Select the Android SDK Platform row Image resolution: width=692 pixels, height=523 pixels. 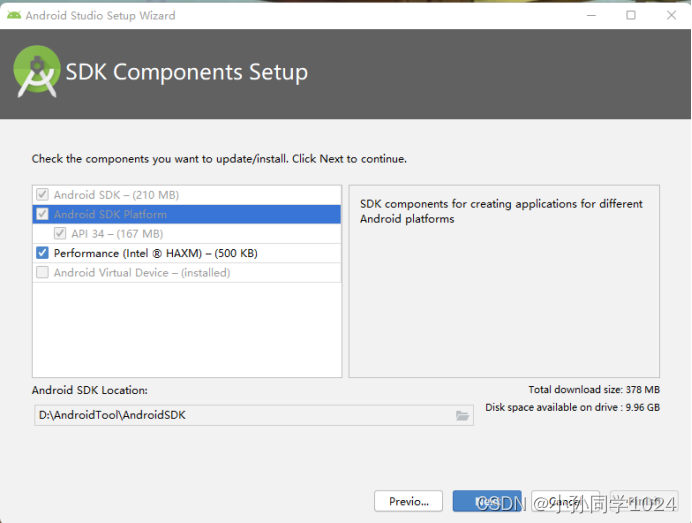pyautogui.click(x=187, y=214)
